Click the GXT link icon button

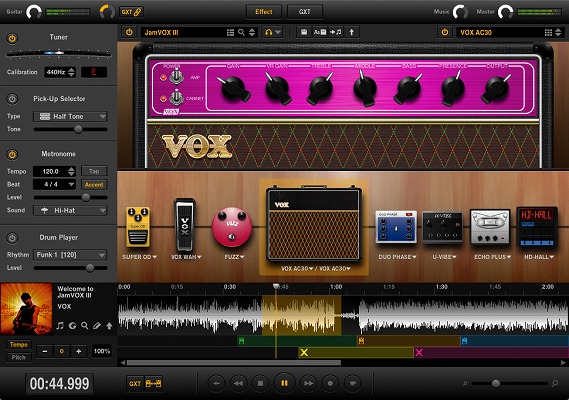131,12
